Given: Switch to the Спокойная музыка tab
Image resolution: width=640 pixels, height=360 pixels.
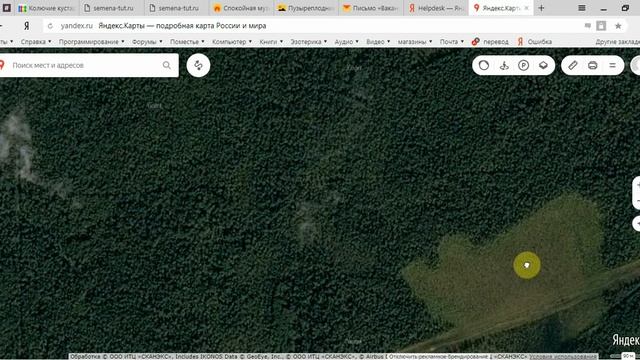Looking at the screenshot, I should point(241,8).
